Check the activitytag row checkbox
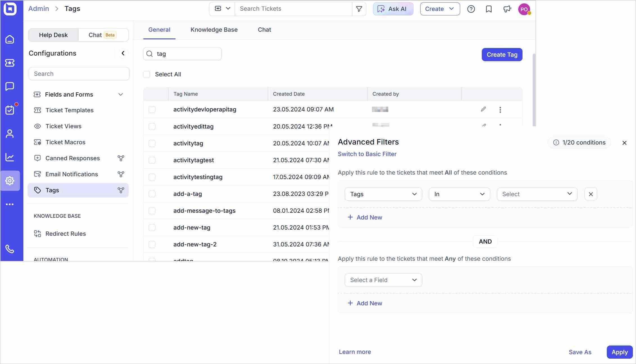 152,143
